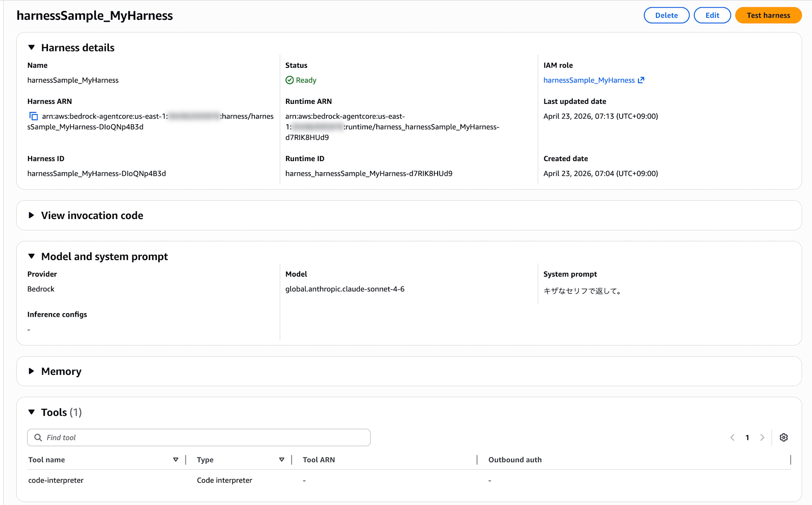Click the search magnifier in Find tool field
This screenshot has width=812, height=505.
[38, 437]
